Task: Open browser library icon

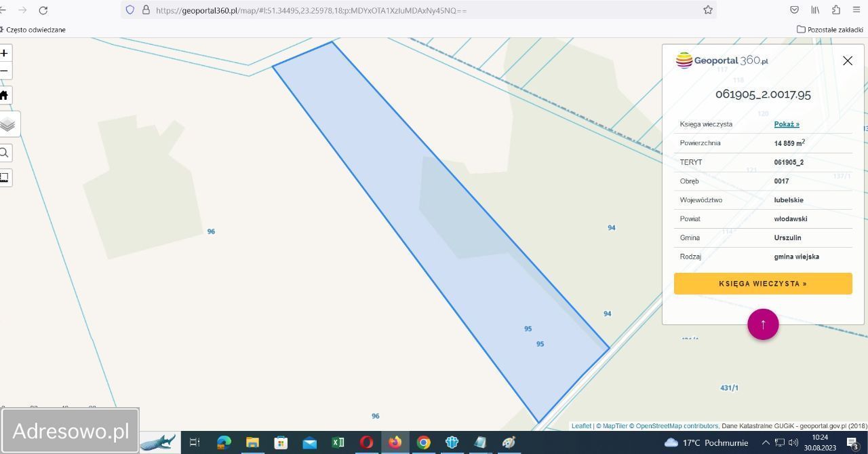Action: (x=815, y=10)
